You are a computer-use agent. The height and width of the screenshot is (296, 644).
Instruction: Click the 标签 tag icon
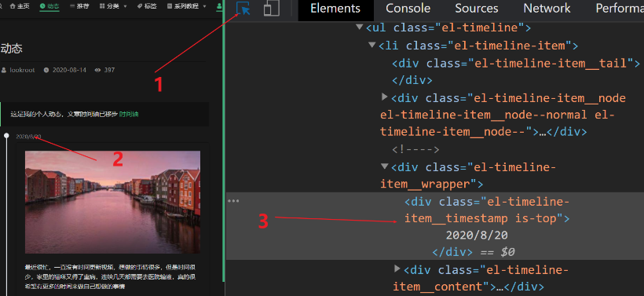point(140,6)
